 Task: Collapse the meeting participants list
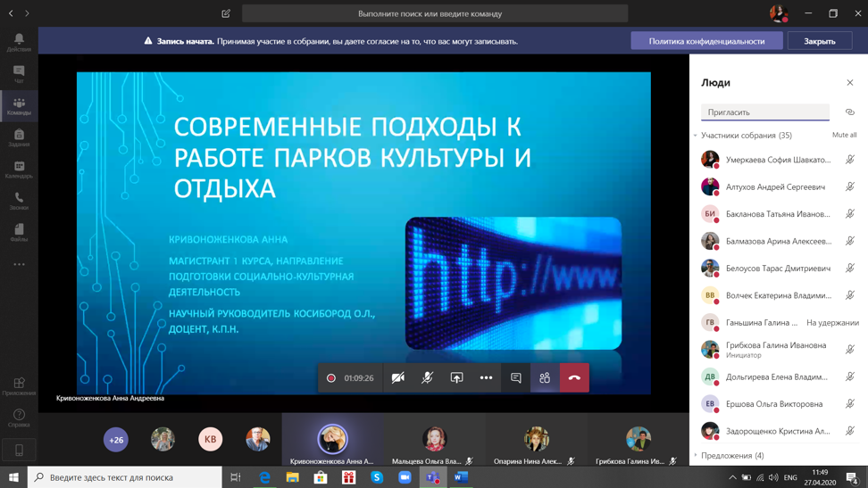[x=696, y=136]
